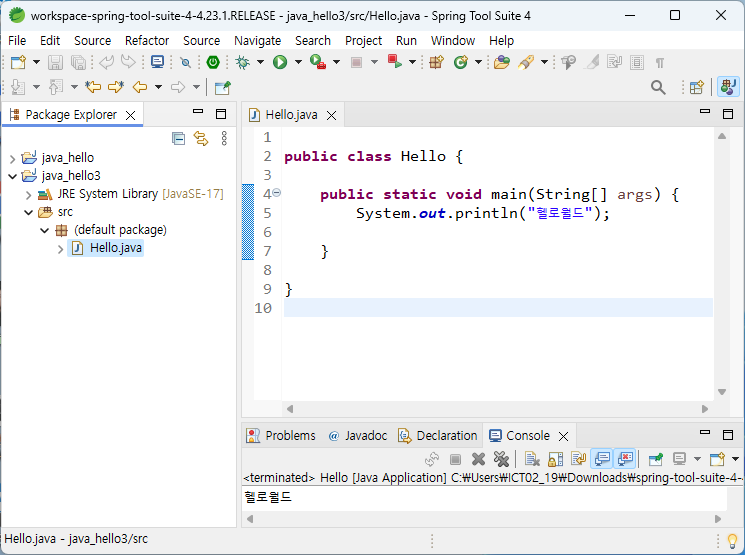745x555 pixels.
Task: Click the editor vertical scrollbar down arrow
Action: (x=722, y=392)
